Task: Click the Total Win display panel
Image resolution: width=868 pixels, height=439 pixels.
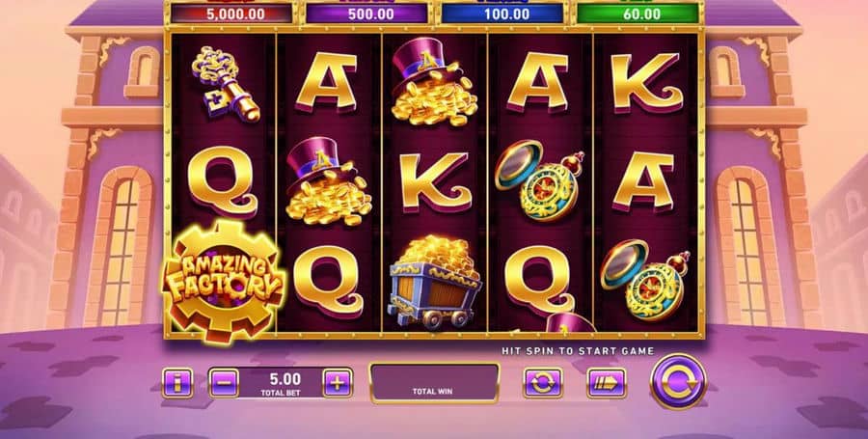Action: pyautogui.click(x=435, y=383)
